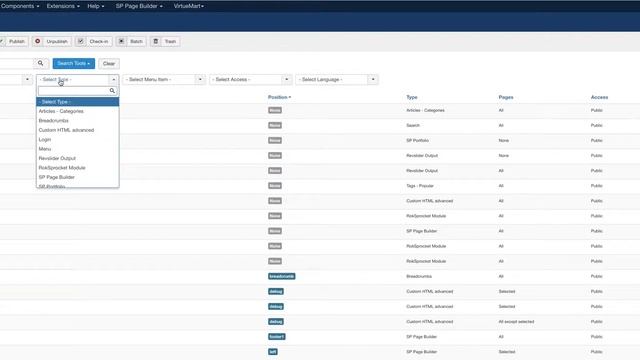Screen dimensions: 640x360
Task: Choose 'RokSprocket Module' in the type dropdown list
Action: coord(78,167)
